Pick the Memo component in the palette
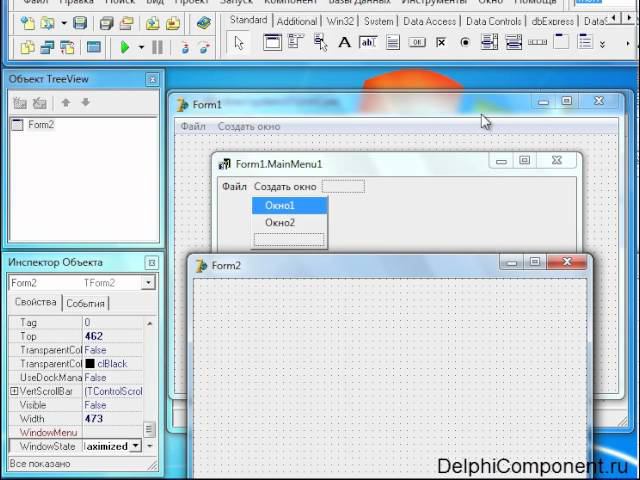640x480 pixels. click(393, 42)
